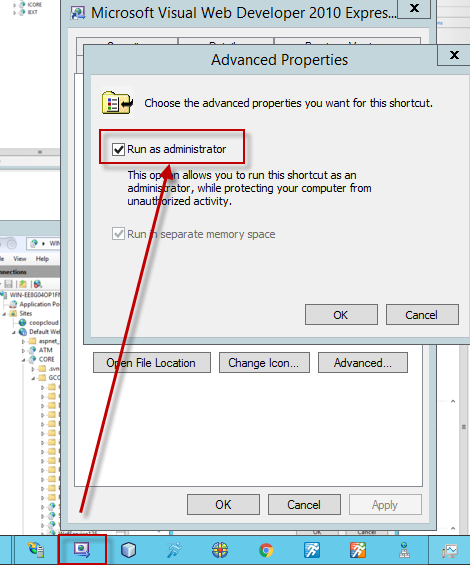Open the performance monitor icon on the taskbar
The width and height of the screenshot is (470, 565).
coord(450,551)
